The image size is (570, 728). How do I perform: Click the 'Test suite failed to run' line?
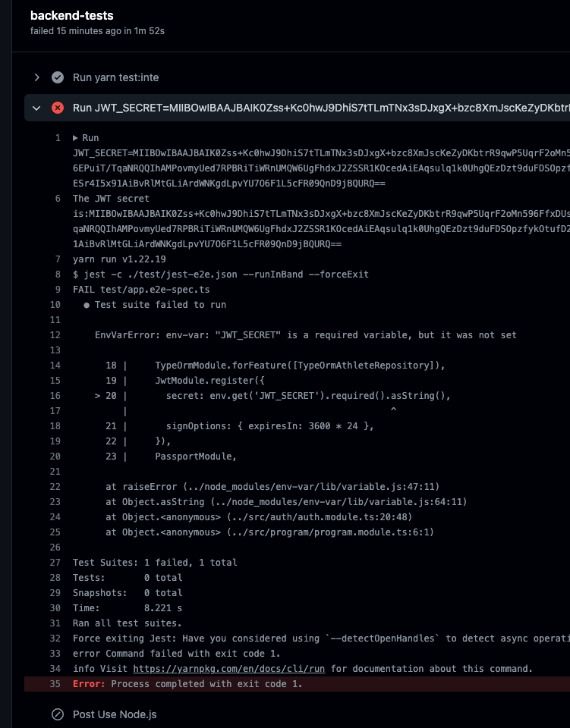tap(155, 305)
